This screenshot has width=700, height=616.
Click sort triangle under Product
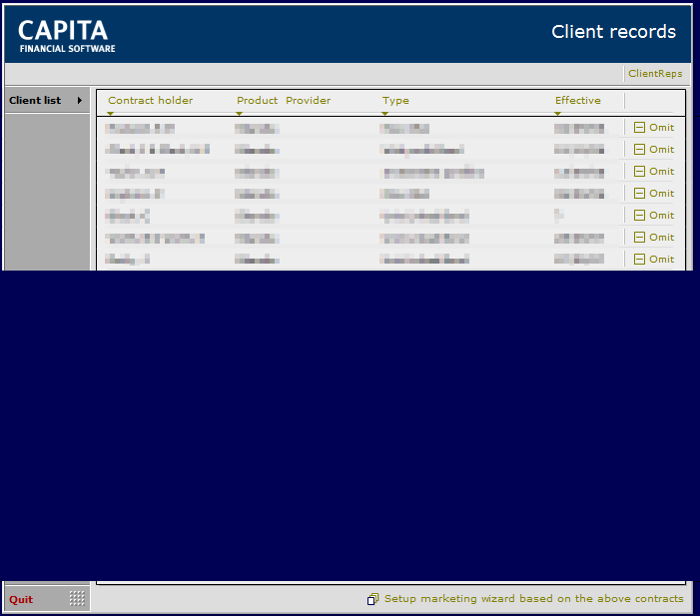(x=239, y=114)
